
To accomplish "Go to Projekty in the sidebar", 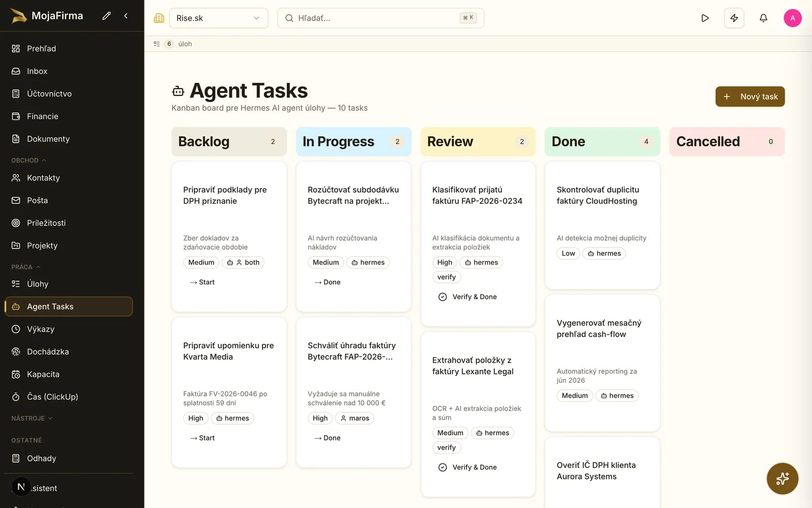I will tap(69, 245).
